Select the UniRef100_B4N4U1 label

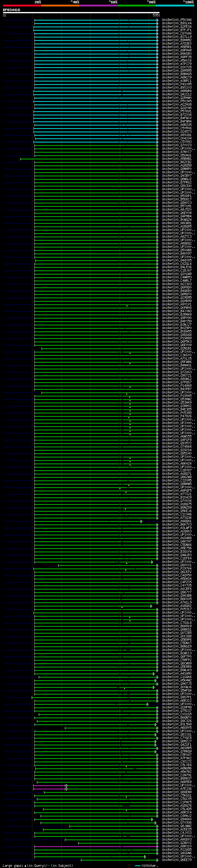pyautogui.click(x=177, y=365)
